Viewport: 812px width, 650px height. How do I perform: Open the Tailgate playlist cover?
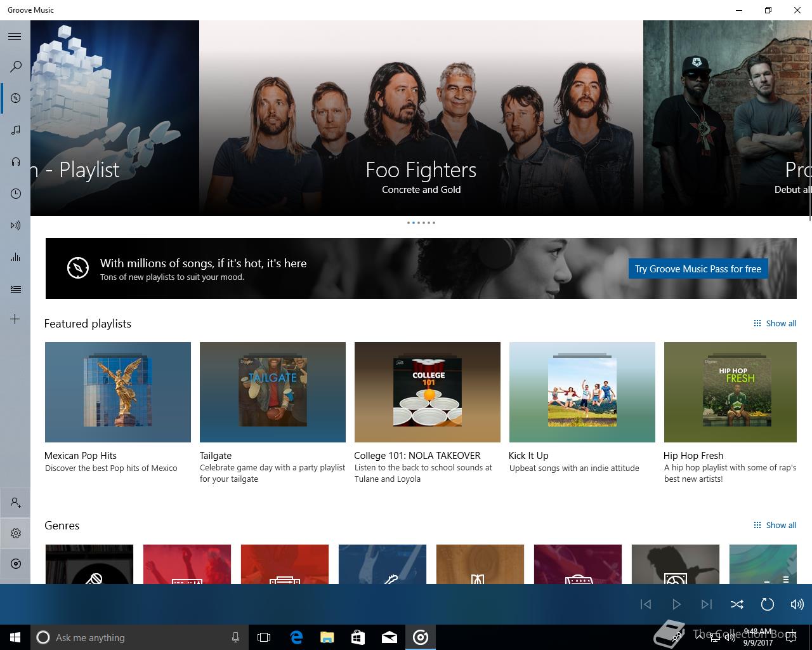point(273,392)
